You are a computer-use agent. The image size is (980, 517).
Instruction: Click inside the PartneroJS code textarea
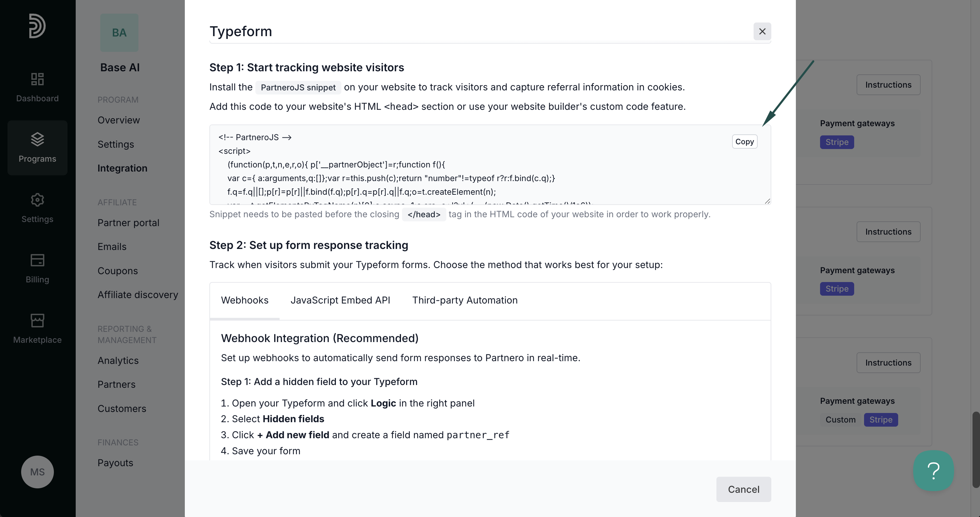490,165
